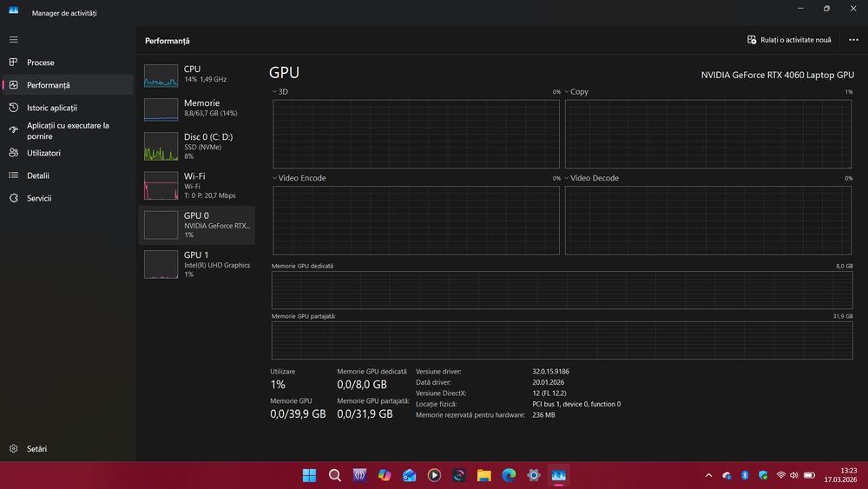The image size is (868, 489).
Task: Show hidden system tray icons
Action: 708,475
